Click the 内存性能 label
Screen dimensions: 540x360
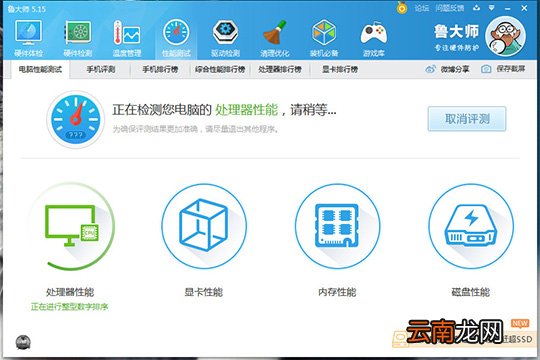coord(337,292)
